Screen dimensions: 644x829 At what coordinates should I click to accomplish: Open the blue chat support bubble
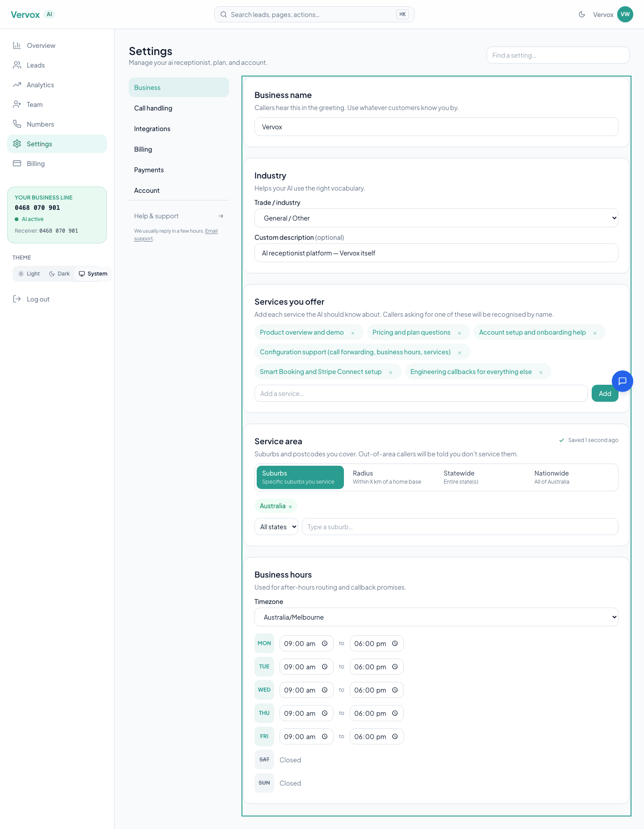click(x=622, y=381)
